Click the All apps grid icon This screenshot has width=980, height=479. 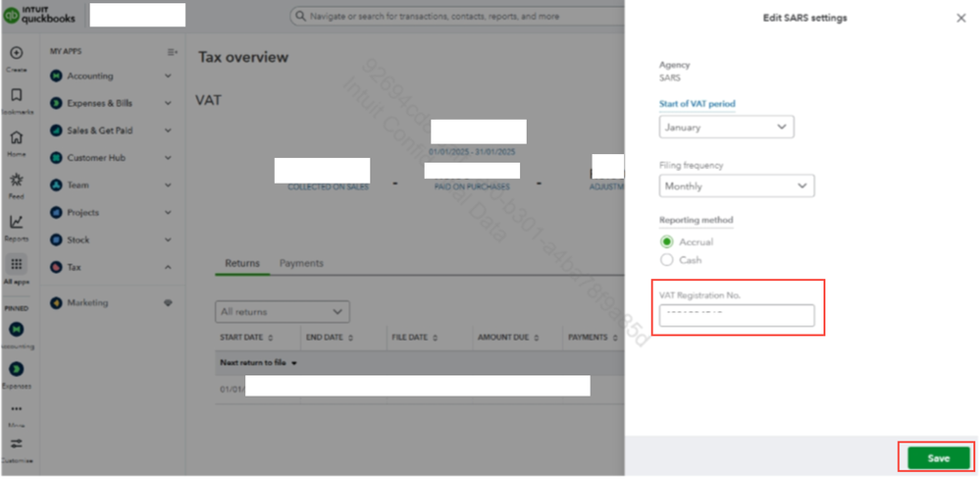point(17,264)
